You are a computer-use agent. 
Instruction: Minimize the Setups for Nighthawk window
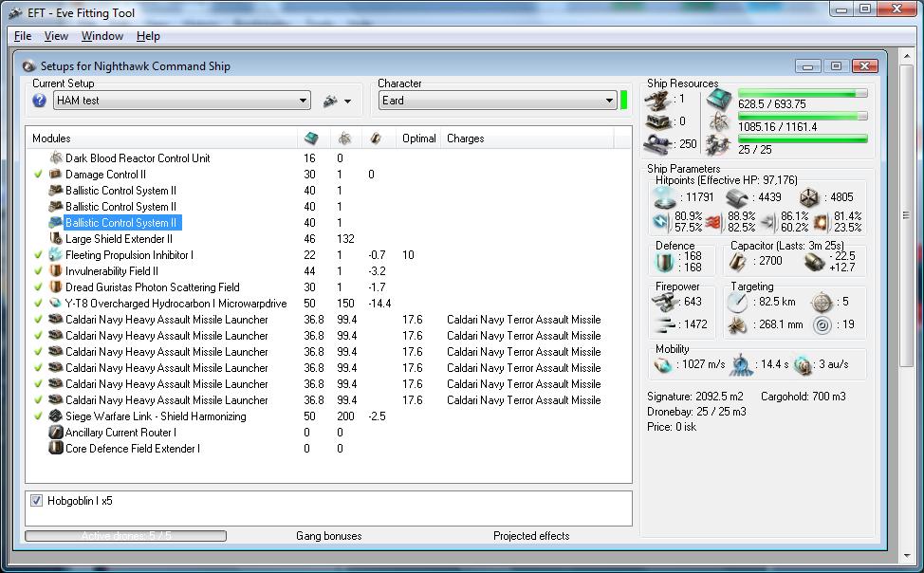[807, 66]
